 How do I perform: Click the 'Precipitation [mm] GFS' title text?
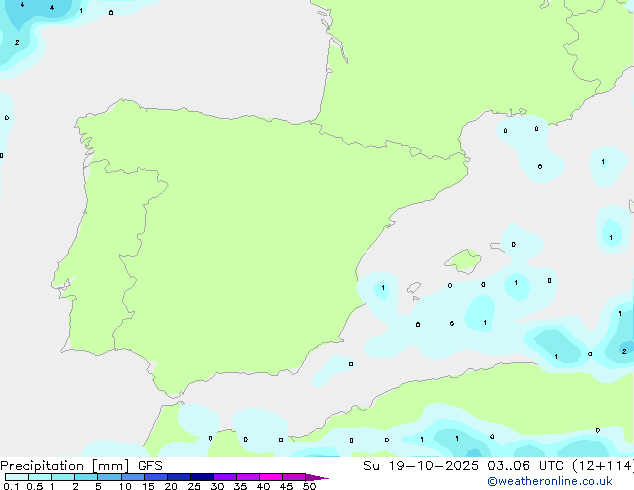(81, 466)
